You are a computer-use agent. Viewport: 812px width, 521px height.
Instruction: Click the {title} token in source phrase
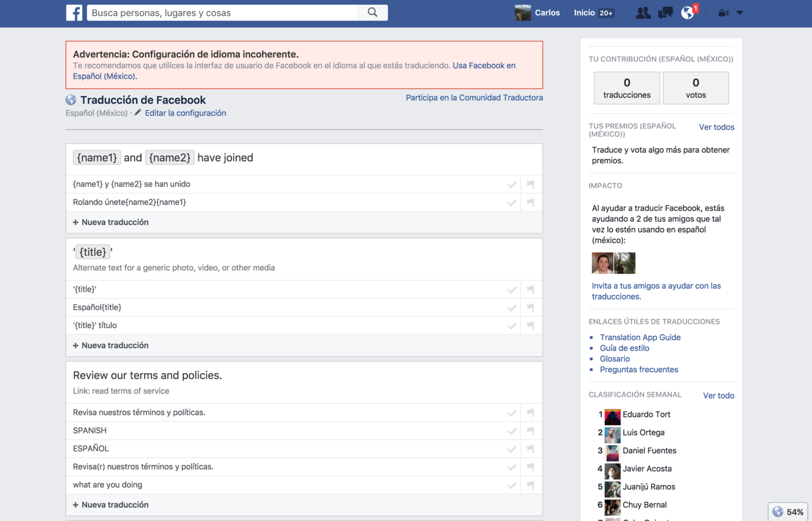93,252
